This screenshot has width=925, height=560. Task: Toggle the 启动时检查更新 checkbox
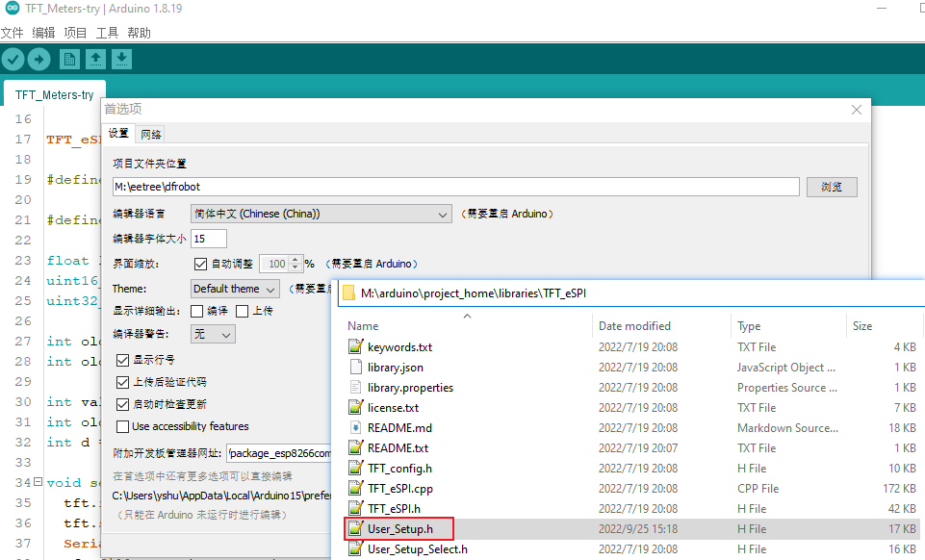(x=122, y=404)
